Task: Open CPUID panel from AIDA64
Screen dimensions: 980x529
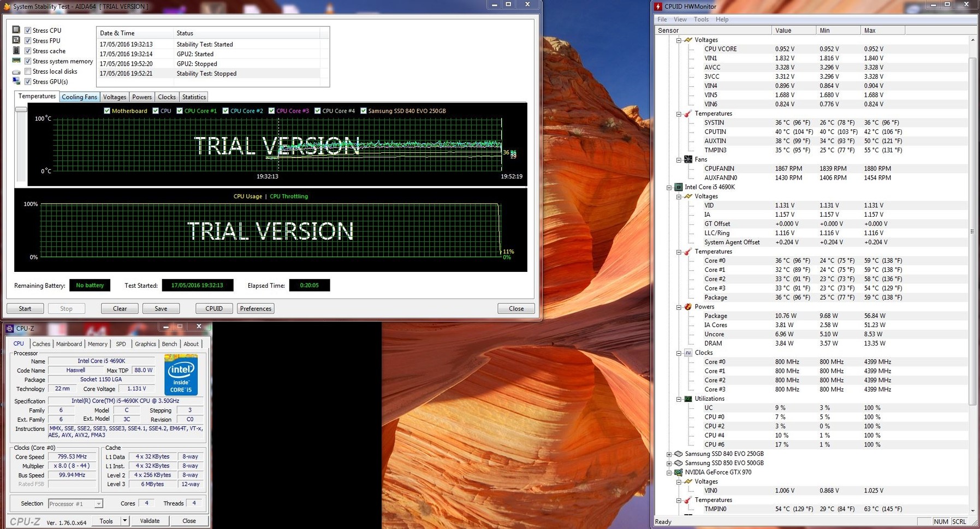Action: click(x=214, y=308)
